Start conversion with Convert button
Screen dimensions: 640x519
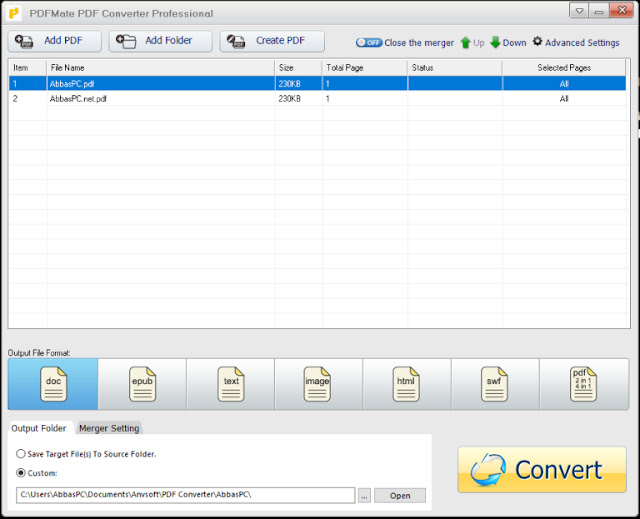(x=542, y=470)
